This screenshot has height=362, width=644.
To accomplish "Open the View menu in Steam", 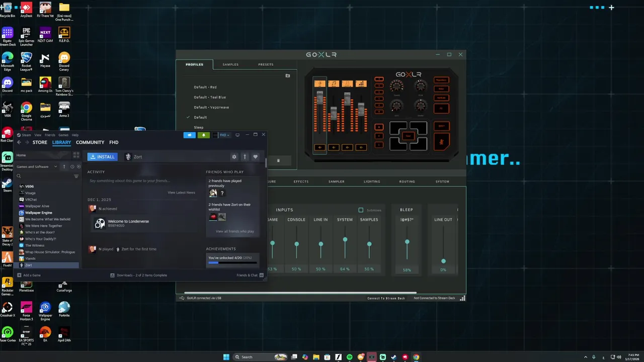I will point(38,135).
